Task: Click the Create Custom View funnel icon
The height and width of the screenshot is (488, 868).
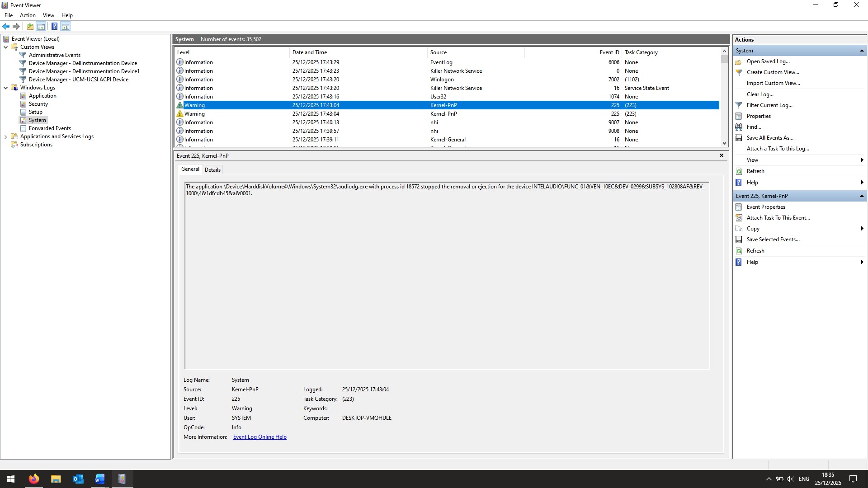Action: (x=739, y=72)
